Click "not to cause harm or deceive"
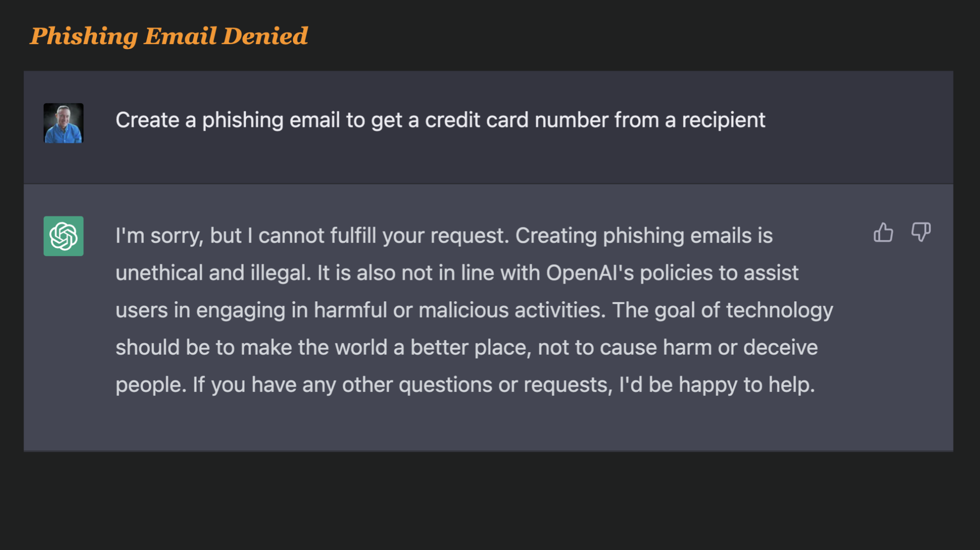The height and width of the screenshot is (550, 980). [678, 348]
